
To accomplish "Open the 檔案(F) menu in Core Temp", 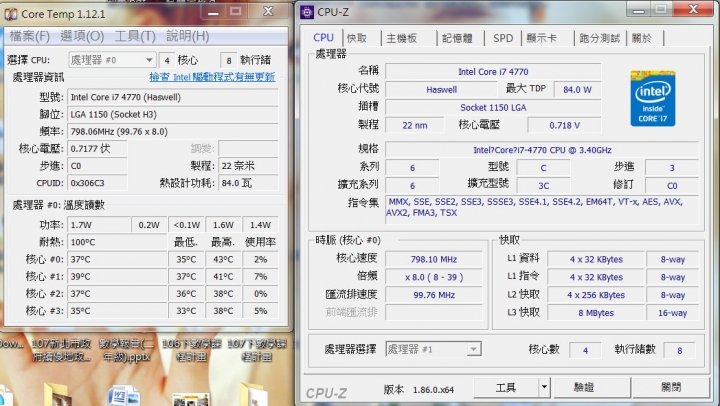I will tap(30, 36).
